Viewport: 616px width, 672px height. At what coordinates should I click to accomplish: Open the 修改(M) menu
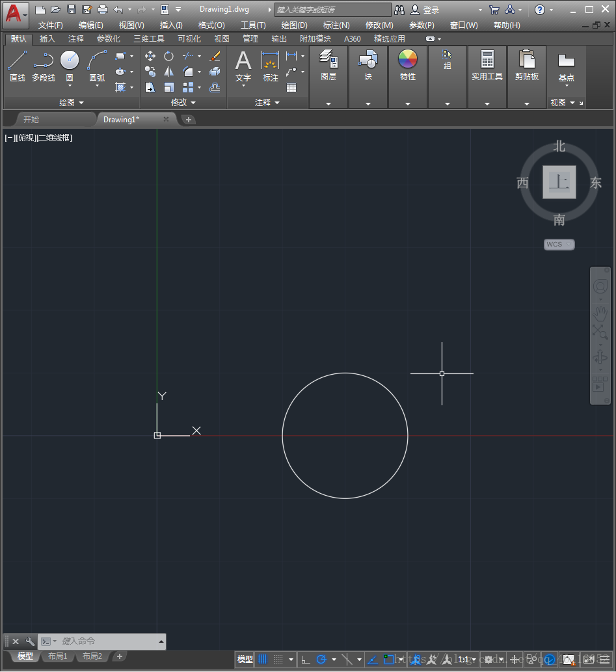pyautogui.click(x=379, y=25)
